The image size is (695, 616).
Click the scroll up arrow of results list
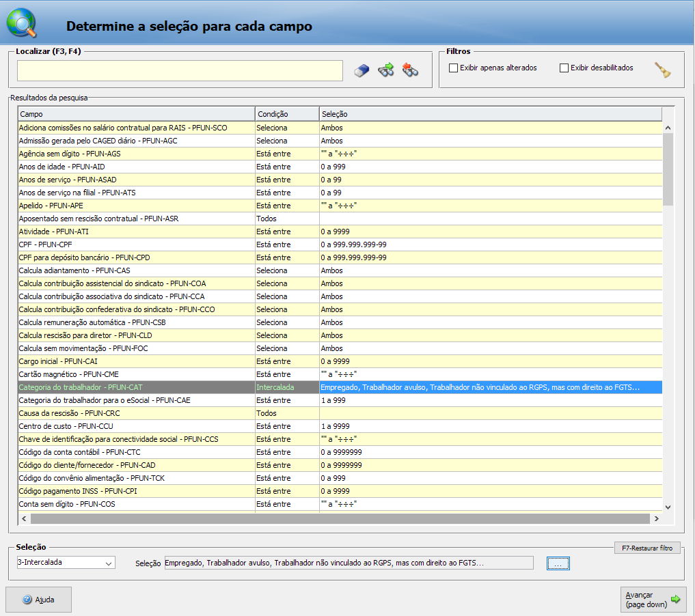click(x=668, y=128)
